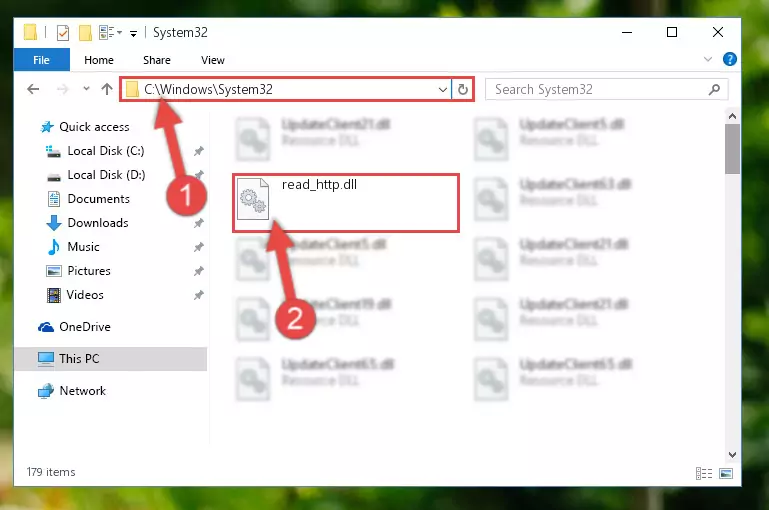Viewport: 769px width, 510px height.
Task: Click the Quick access star icon
Action: (47, 127)
